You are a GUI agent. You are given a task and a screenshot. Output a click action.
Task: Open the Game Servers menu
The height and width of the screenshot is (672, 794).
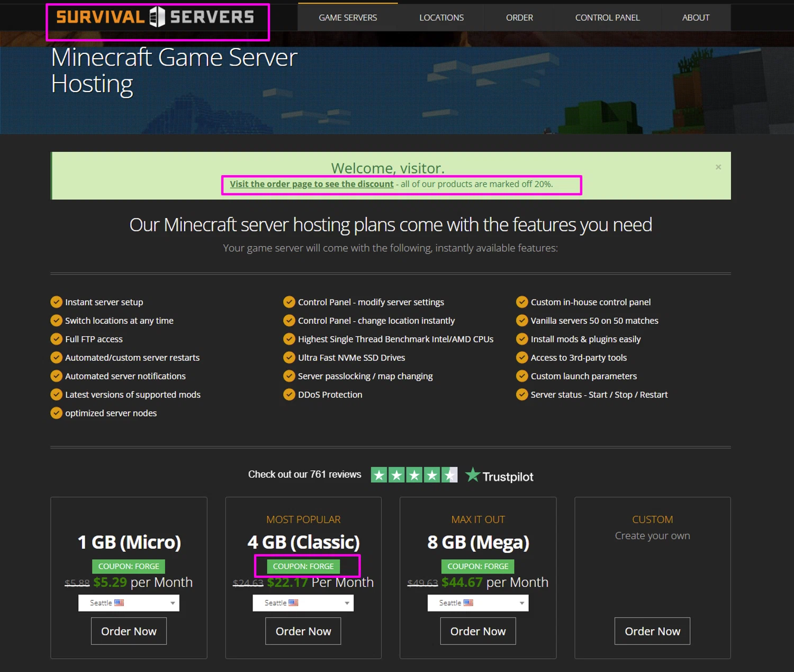[348, 17]
